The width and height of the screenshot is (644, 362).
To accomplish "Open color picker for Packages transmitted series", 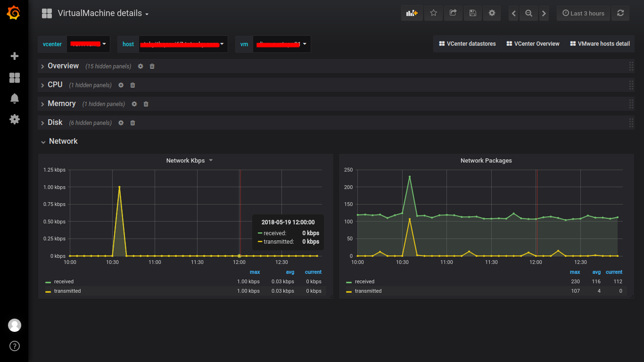I will pyautogui.click(x=349, y=292).
